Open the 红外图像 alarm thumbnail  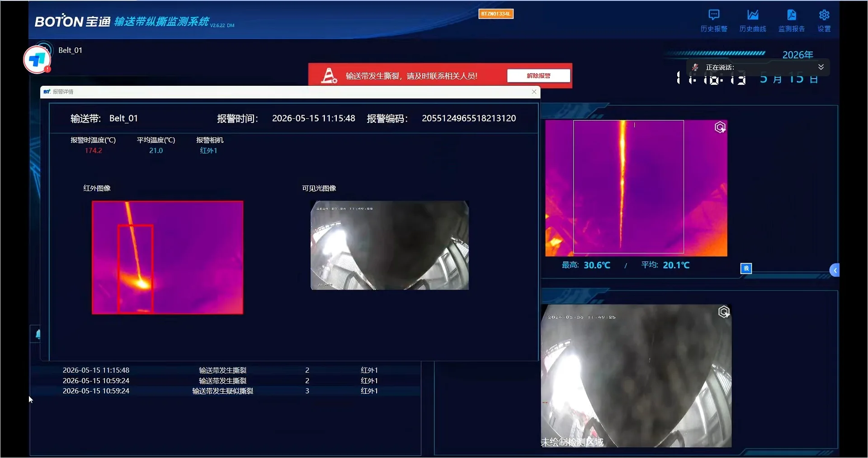point(167,257)
